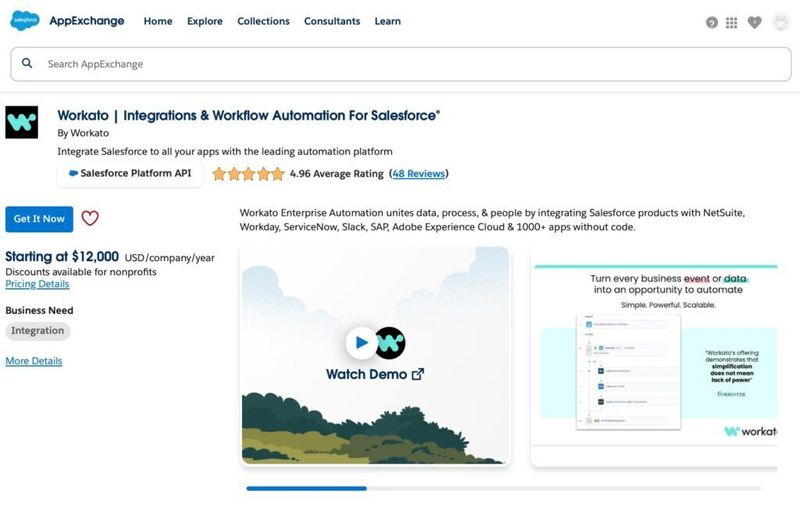The height and width of the screenshot is (505, 800).
Task: Click 'Discounts available for nonprofits' text
Action: tap(81, 272)
